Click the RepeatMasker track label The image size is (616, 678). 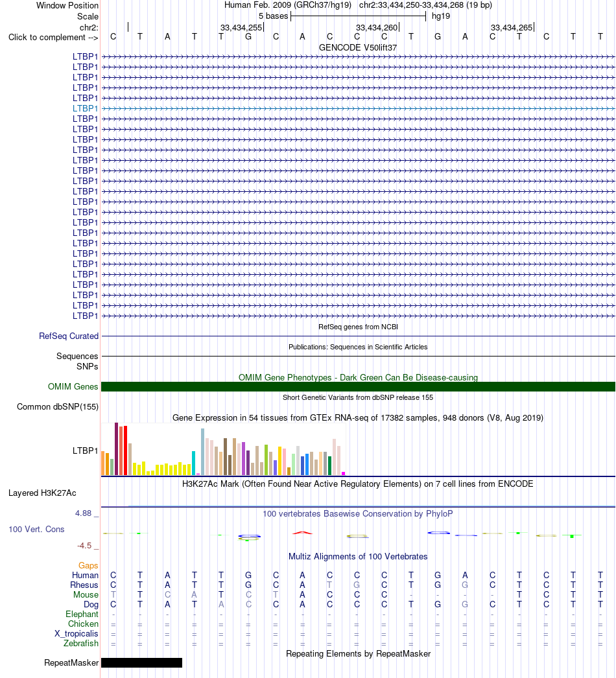click(71, 663)
